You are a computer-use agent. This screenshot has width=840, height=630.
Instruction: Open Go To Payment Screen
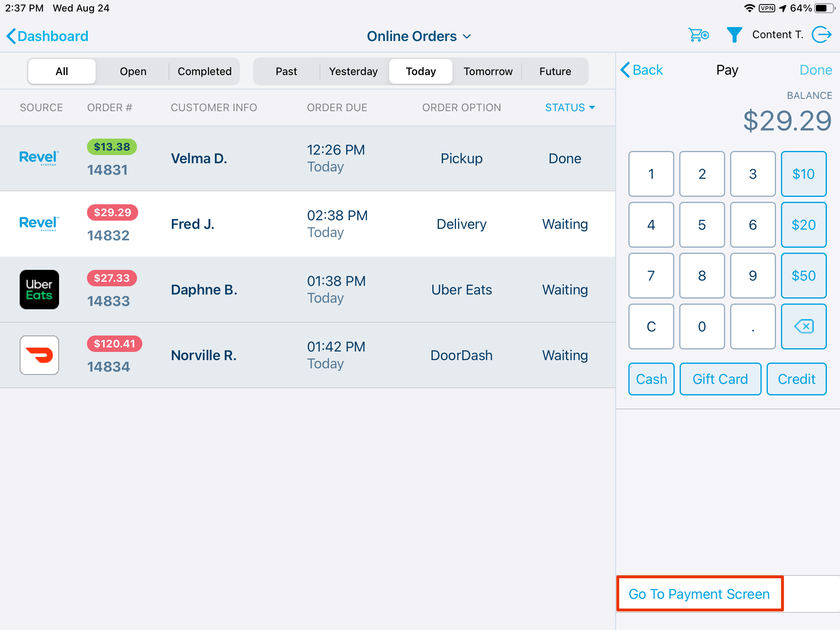pyautogui.click(x=700, y=594)
